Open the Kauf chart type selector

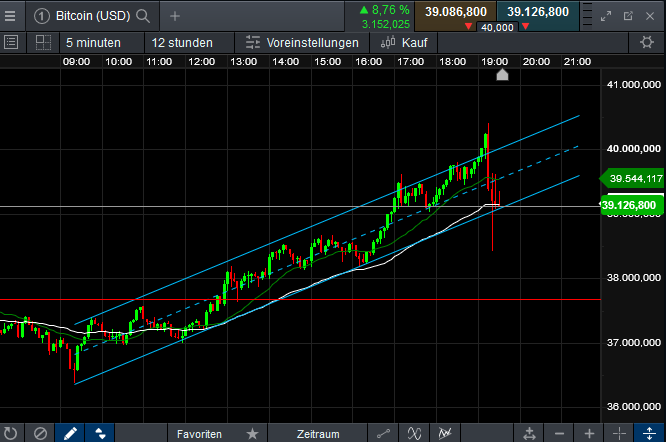point(404,43)
